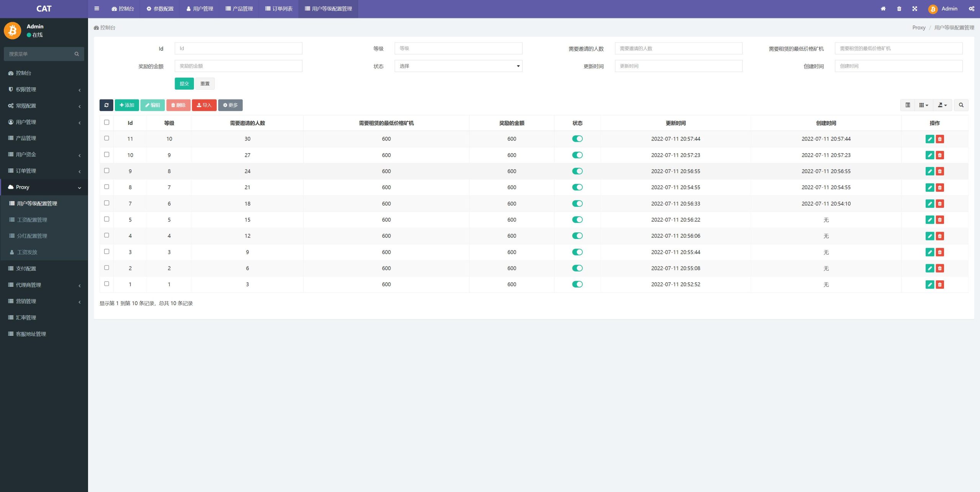Click the delete 删除 red icon button
Image resolution: width=980 pixels, height=492 pixels.
click(179, 105)
